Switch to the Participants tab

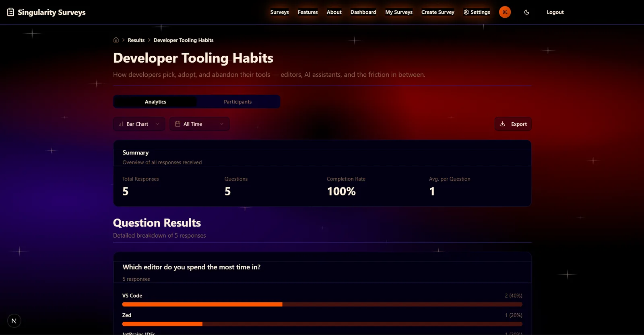point(238,102)
